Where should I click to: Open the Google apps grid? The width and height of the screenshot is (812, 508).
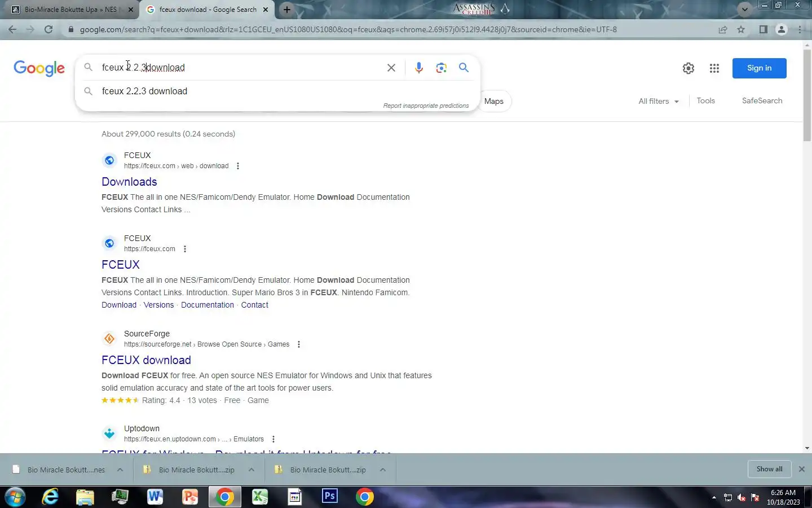(x=714, y=68)
